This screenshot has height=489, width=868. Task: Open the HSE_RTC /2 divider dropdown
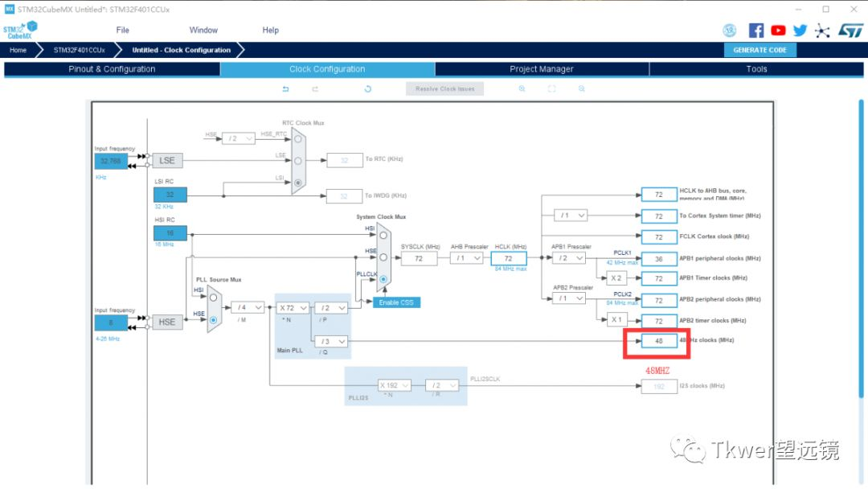coord(239,138)
